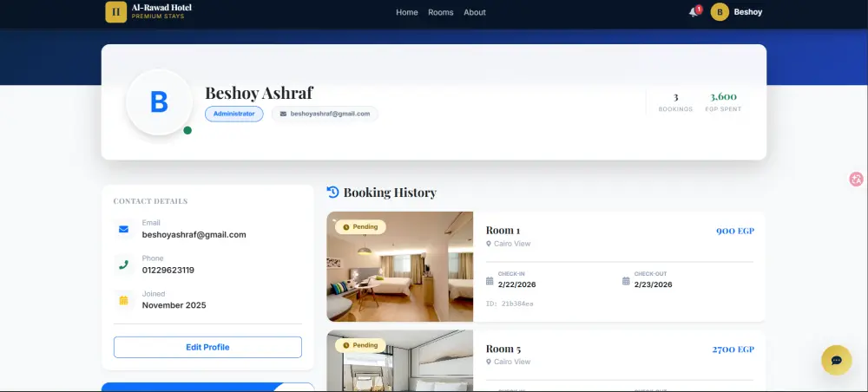Open the chat support bubble
This screenshot has width=868, height=392.
(837, 360)
